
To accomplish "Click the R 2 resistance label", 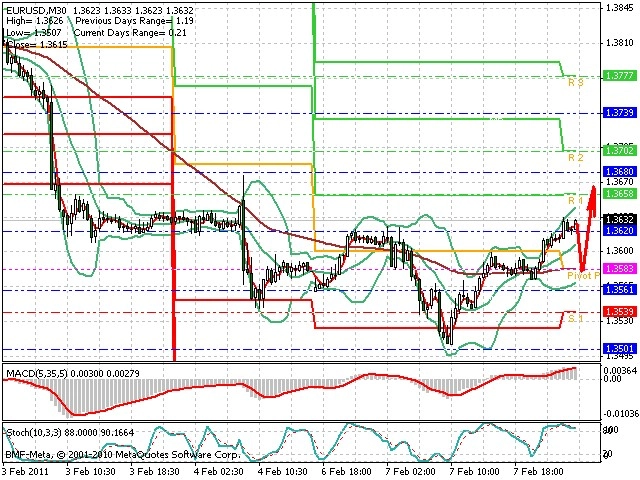I will [x=576, y=158].
